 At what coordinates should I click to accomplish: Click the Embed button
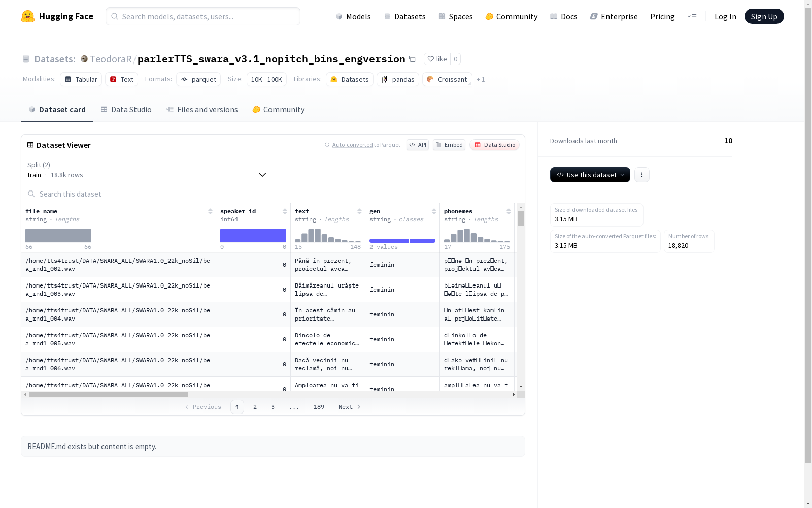(x=449, y=145)
